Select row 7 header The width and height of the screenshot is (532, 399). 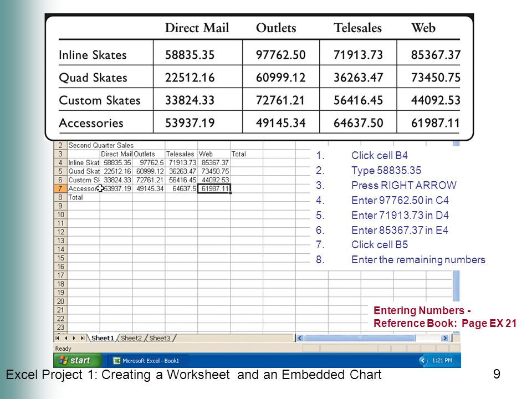[x=60, y=188]
